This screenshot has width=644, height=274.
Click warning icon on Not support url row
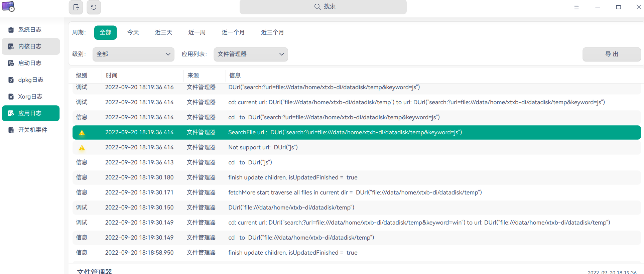[82, 148]
